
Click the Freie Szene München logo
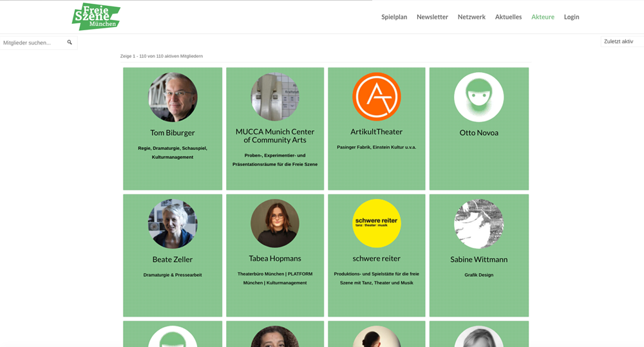point(96,17)
